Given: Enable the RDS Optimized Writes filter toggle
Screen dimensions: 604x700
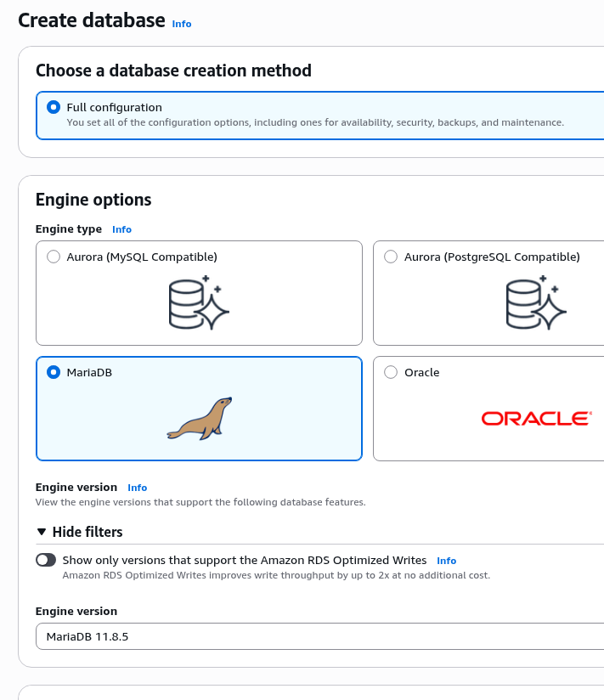Looking at the screenshot, I should click(x=46, y=561).
